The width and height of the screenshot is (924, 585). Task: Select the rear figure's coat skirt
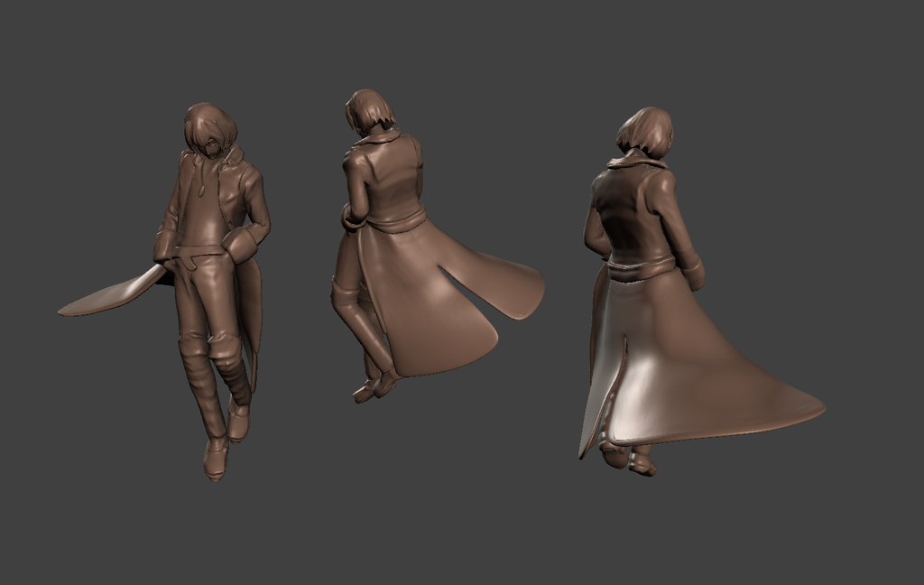tap(695, 361)
